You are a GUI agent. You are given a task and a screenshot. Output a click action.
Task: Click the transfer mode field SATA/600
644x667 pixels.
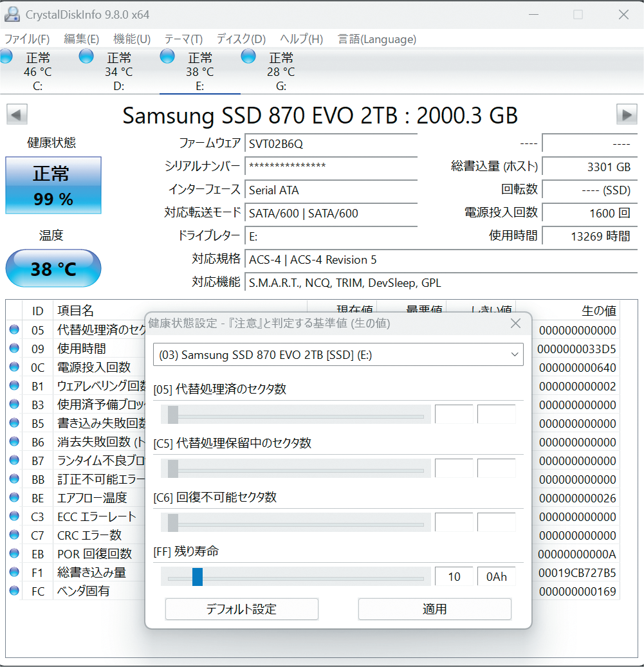pos(331,213)
